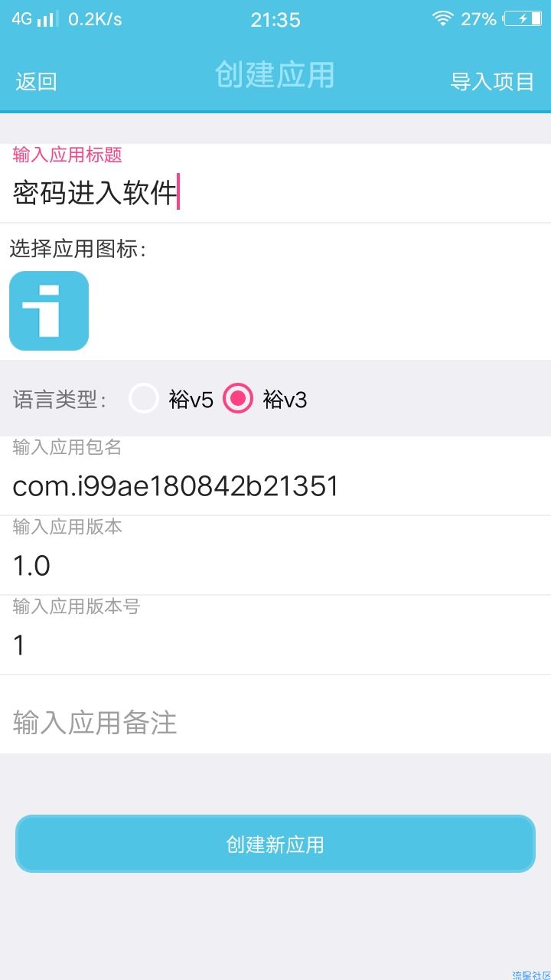Click the 创建新应用 button
551x980 pixels.
(275, 844)
